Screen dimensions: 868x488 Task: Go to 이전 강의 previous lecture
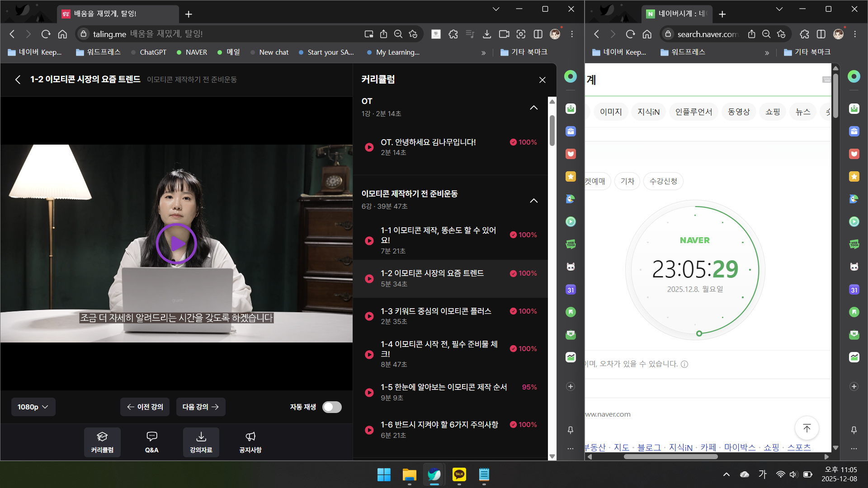(145, 407)
